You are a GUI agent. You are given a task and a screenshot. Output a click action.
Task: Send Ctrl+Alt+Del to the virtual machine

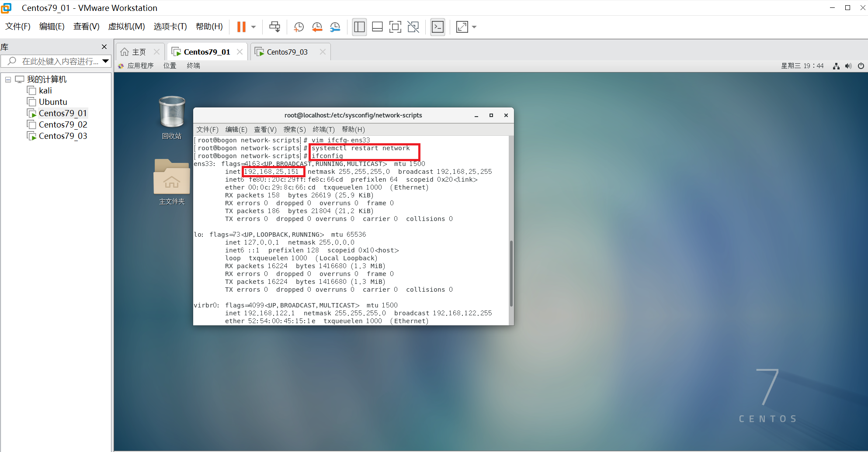click(275, 27)
